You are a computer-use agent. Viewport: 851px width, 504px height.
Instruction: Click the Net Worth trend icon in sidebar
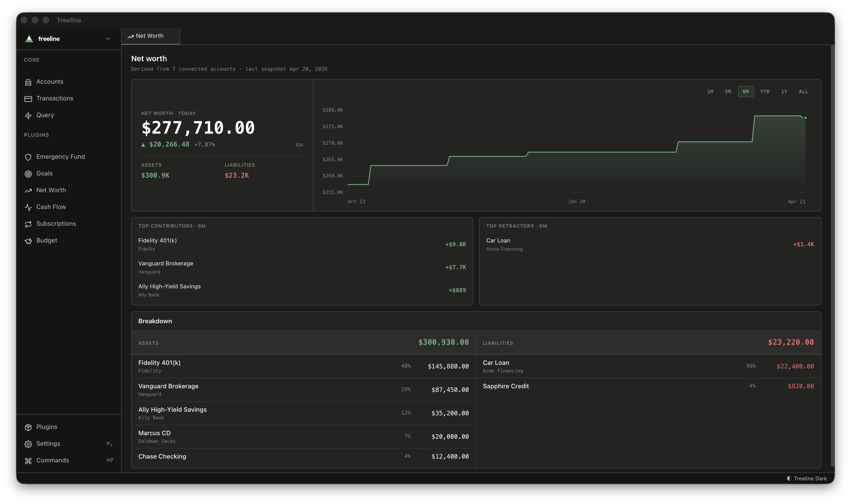(28, 191)
